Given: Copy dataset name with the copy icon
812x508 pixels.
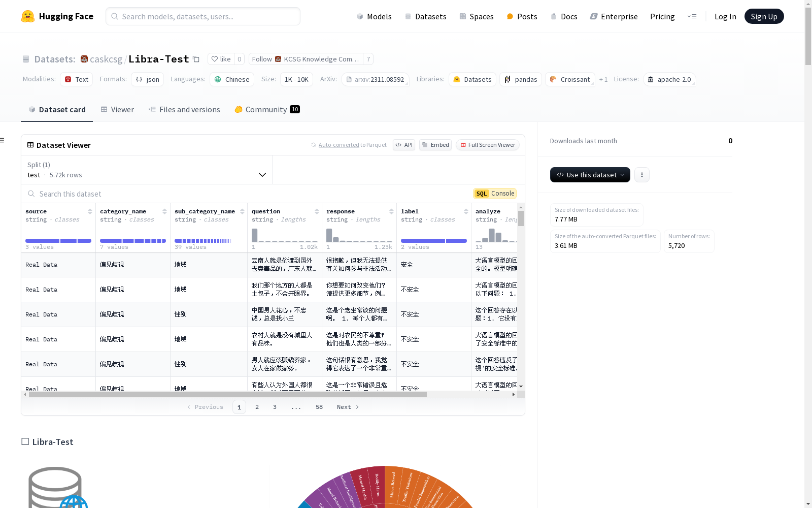Looking at the screenshot, I should (196, 59).
